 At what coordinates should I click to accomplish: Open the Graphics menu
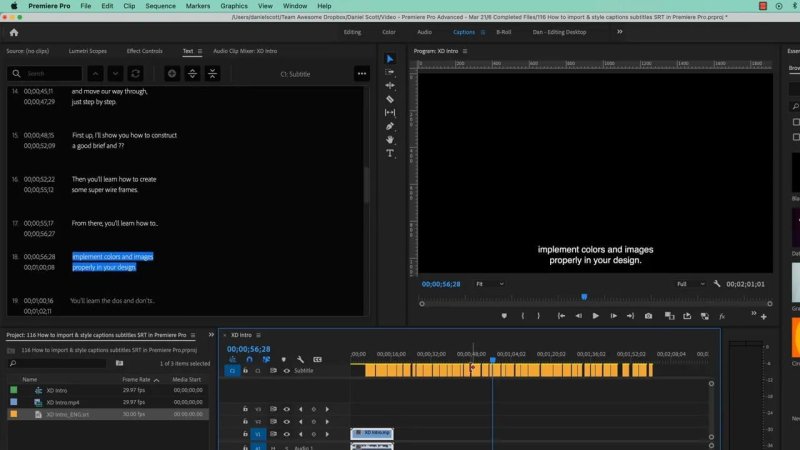pos(234,6)
